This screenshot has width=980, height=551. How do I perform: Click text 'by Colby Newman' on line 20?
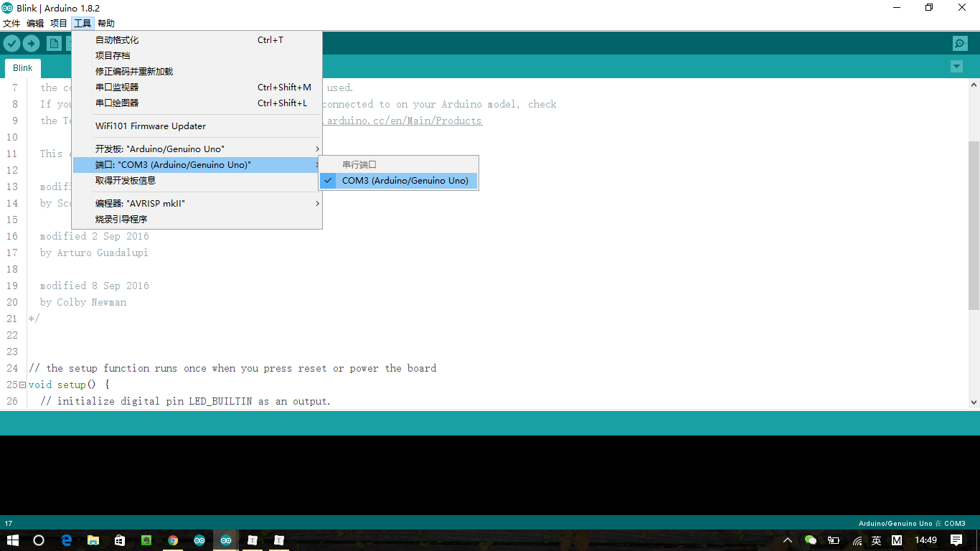tap(83, 302)
